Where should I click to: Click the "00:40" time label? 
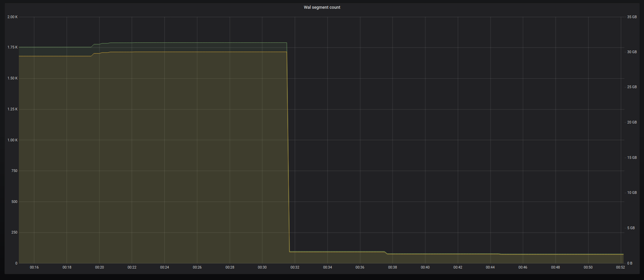tap(425, 268)
